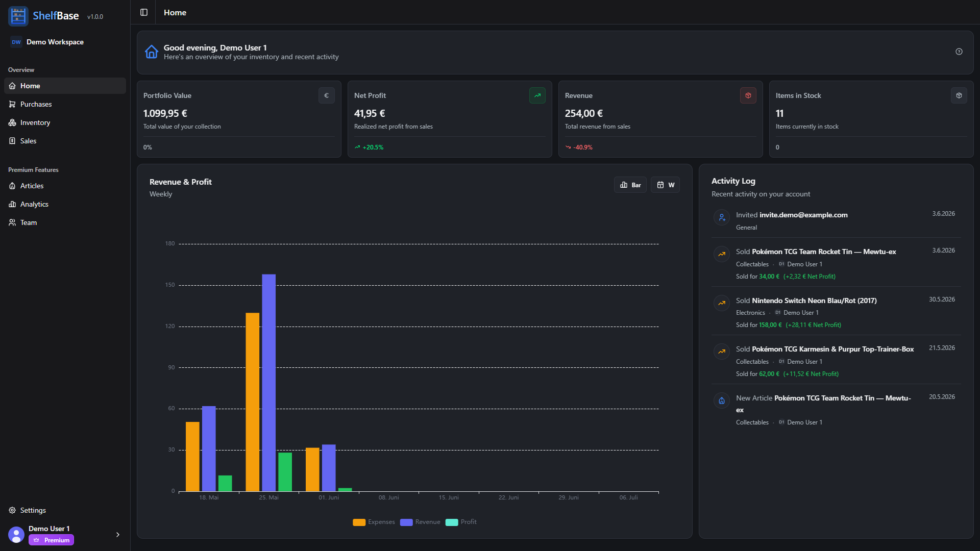Toggle Expenses series in chart legend

point(374,522)
